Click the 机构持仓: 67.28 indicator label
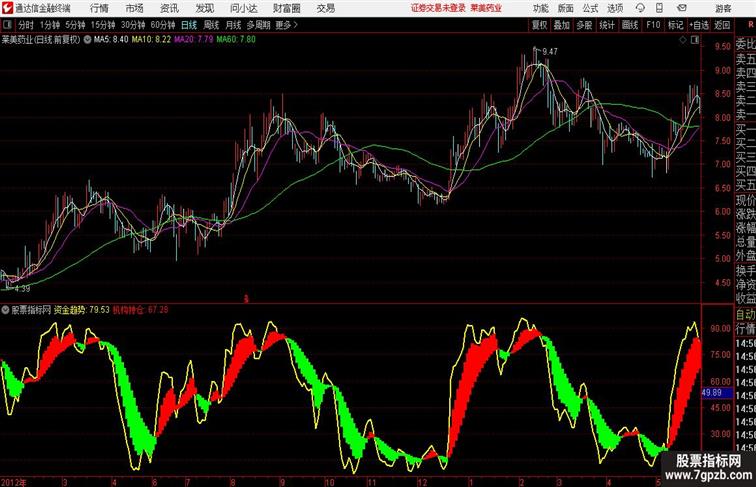This screenshot has height=487, width=756. (x=140, y=310)
